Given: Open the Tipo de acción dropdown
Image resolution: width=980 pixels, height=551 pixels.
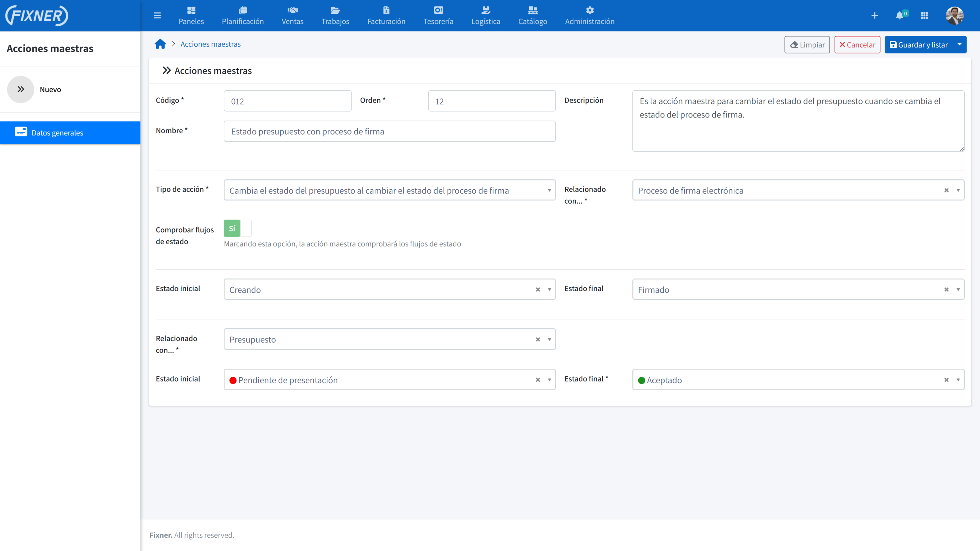Looking at the screenshot, I should click(389, 191).
